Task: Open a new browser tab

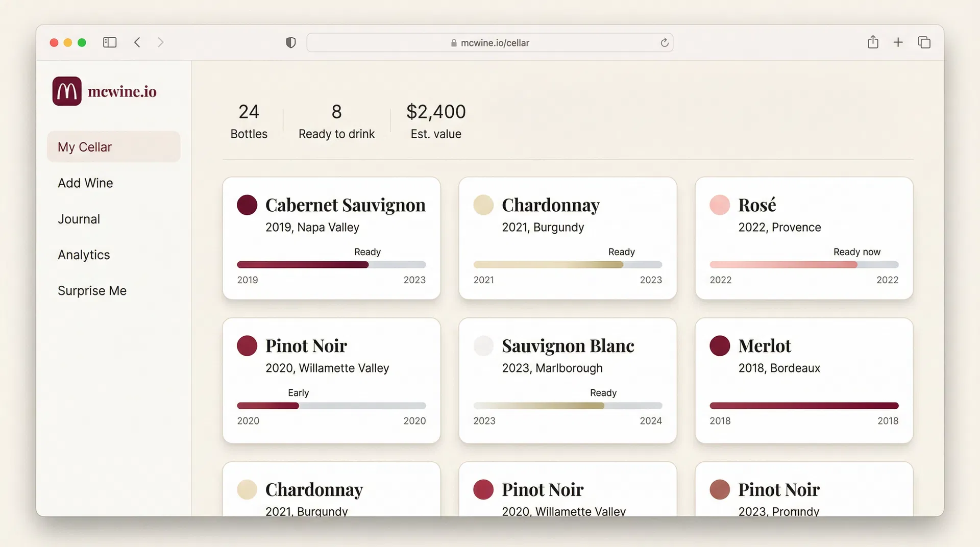Action: click(898, 42)
